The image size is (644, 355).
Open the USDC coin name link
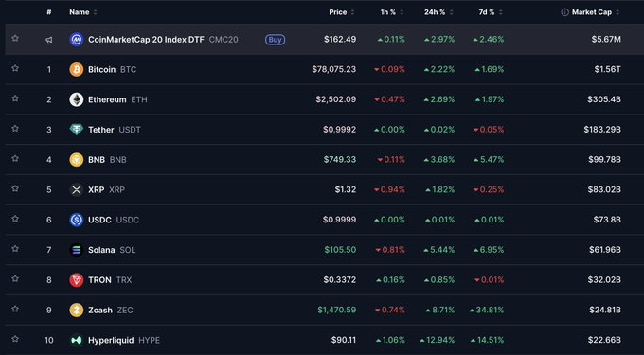coord(114,220)
